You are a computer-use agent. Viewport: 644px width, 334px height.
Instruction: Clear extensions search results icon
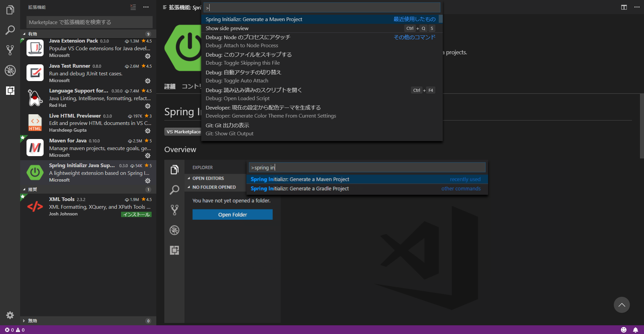pos(133,7)
